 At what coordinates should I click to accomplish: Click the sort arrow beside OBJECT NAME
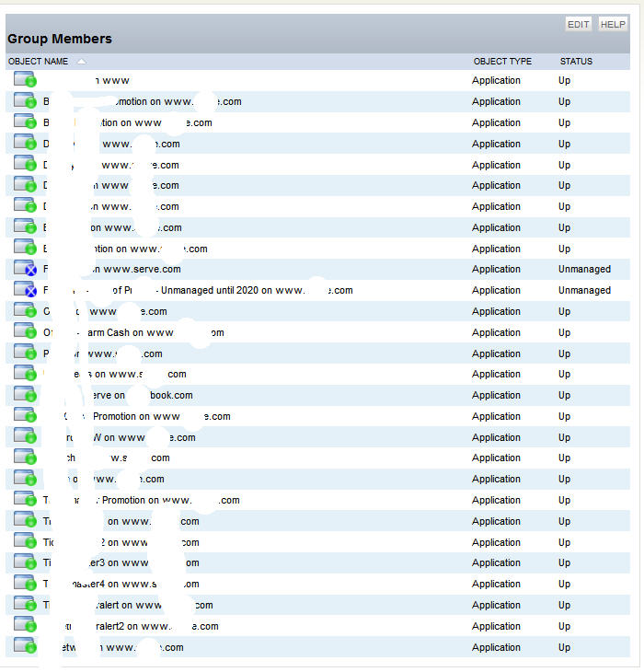click(81, 62)
